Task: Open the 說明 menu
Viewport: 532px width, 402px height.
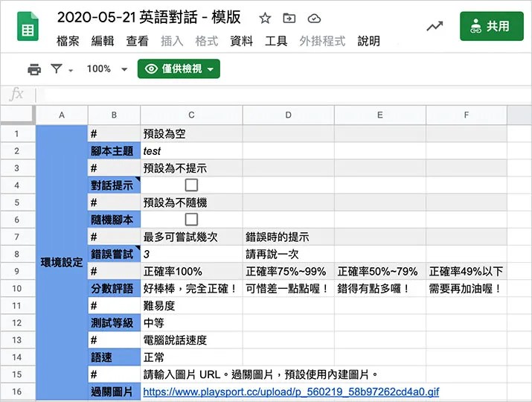Action: point(369,41)
